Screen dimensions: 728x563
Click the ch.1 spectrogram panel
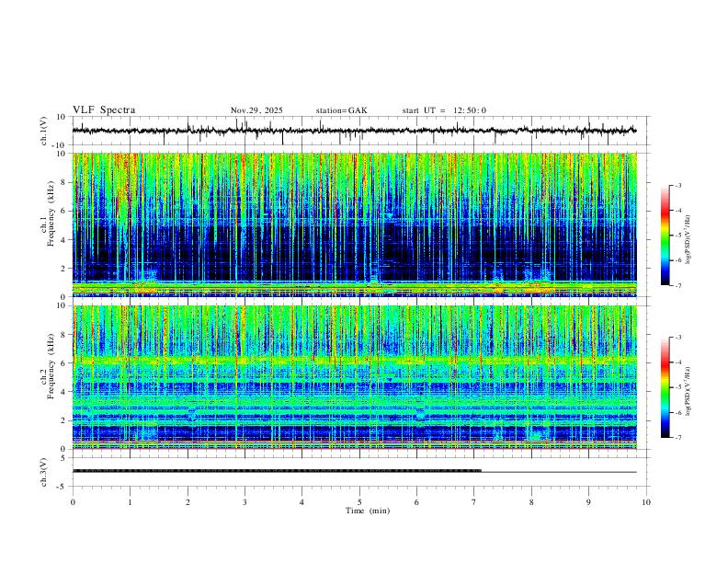(355, 224)
